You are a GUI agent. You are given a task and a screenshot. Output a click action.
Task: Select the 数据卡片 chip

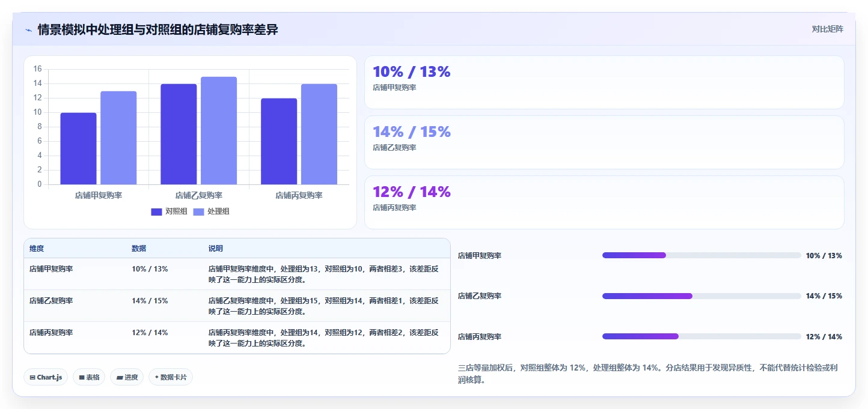171,377
